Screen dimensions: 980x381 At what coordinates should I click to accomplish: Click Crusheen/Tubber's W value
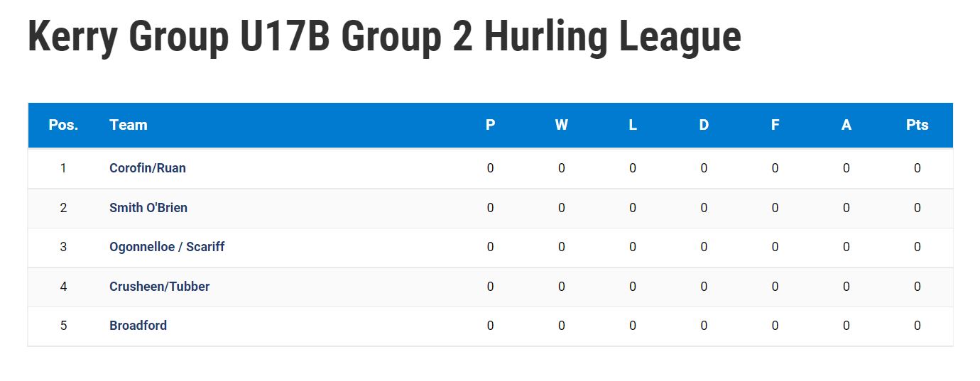[561, 287]
